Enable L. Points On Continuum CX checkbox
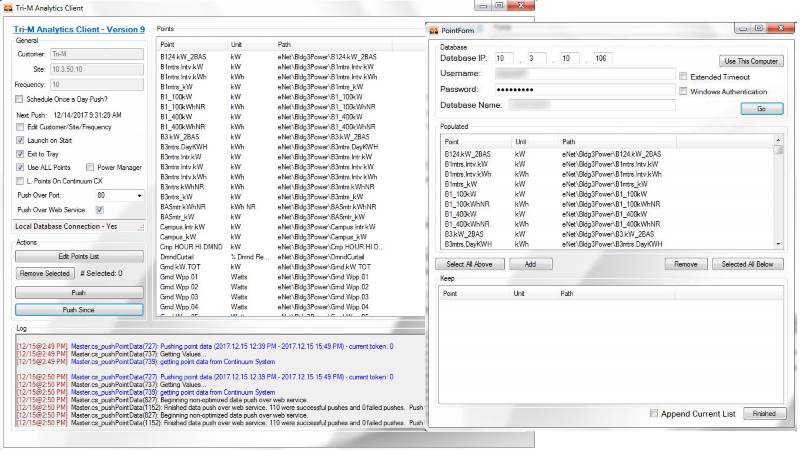This screenshot has height=450, width=800. (20, 181)
